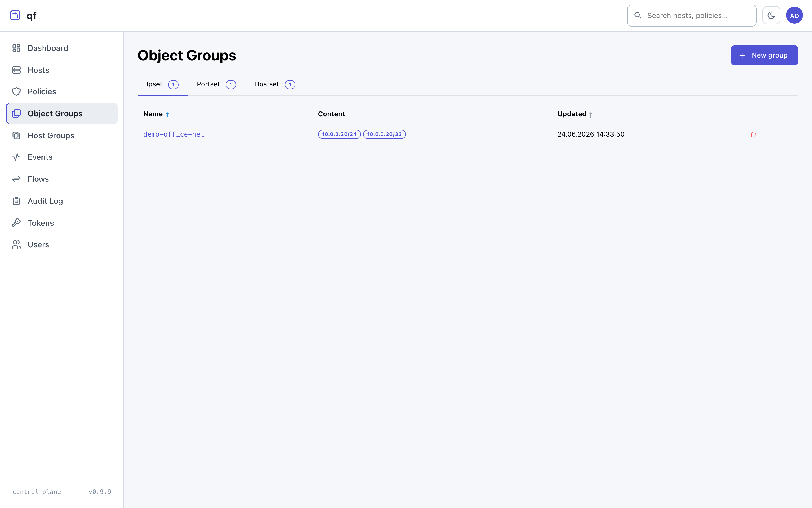Navigate to Events
The width and height of the screenshot is (812, 508).
62,157
